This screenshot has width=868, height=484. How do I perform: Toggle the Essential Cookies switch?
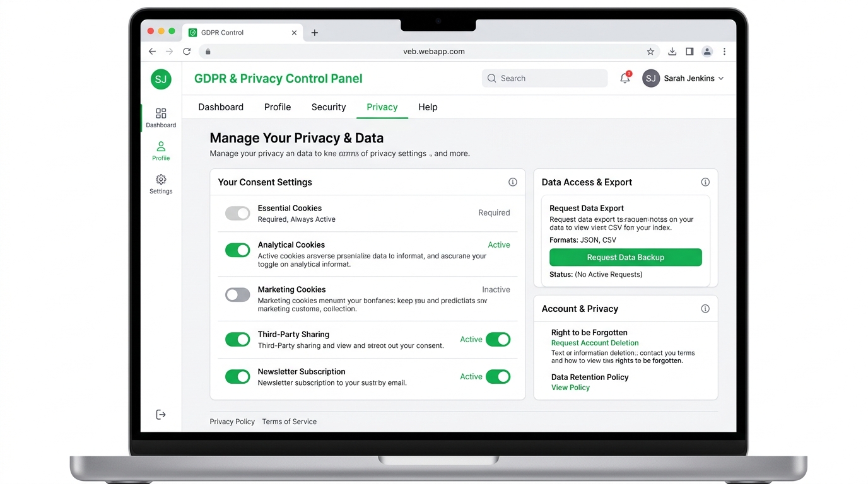(238, 213)
